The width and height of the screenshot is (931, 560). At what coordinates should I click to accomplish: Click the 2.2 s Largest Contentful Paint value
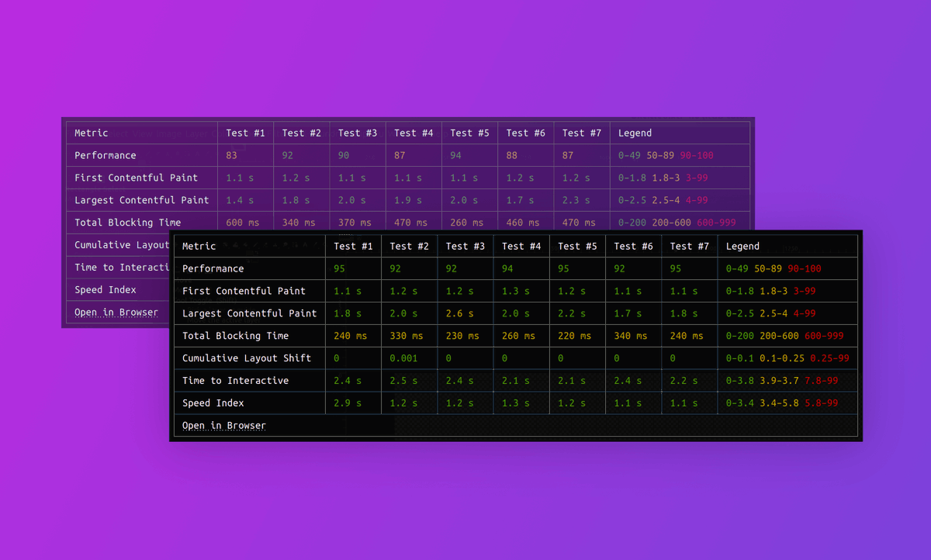[x=572, y=313]
